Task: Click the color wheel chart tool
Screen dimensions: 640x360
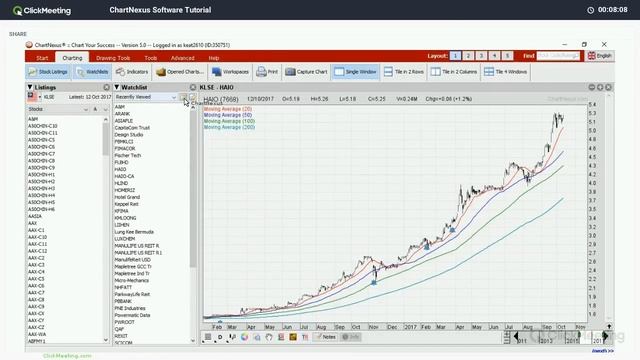Action: tap(244, 337)
